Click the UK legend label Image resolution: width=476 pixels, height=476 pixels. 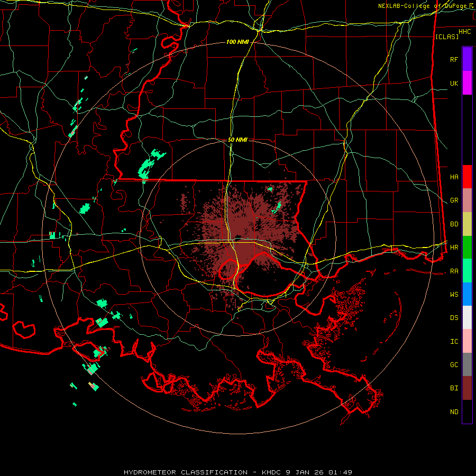click(454, 83)
